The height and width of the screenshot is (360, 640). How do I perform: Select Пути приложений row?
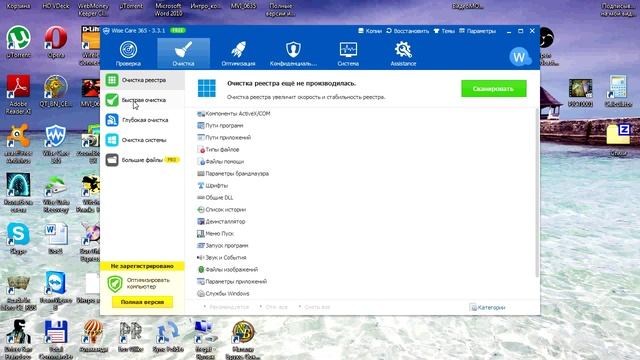(224, 138)
